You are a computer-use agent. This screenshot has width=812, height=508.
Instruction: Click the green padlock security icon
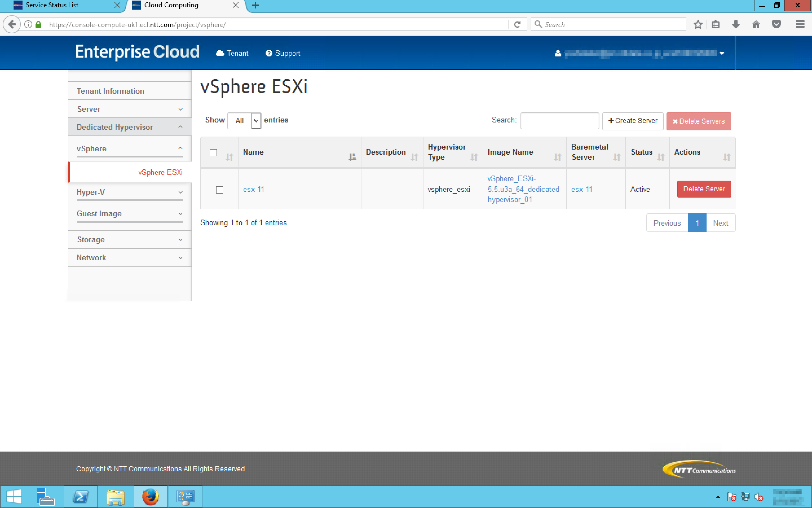(x=38, y=25)
